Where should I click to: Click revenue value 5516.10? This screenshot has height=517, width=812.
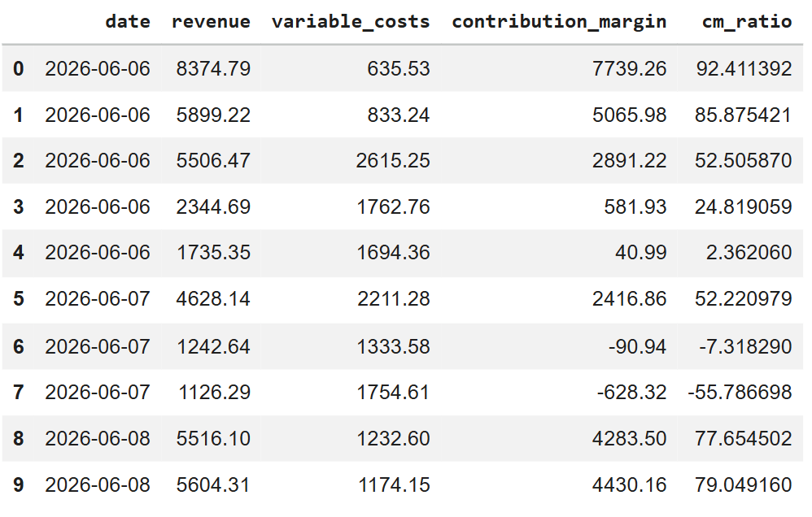coord(213,438)
